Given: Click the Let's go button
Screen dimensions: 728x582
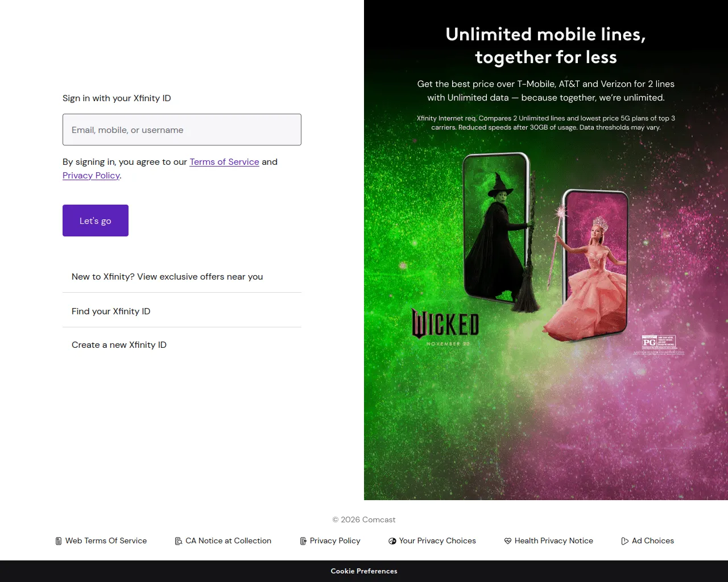Looking at the screenshot, I should coord(96,221).
